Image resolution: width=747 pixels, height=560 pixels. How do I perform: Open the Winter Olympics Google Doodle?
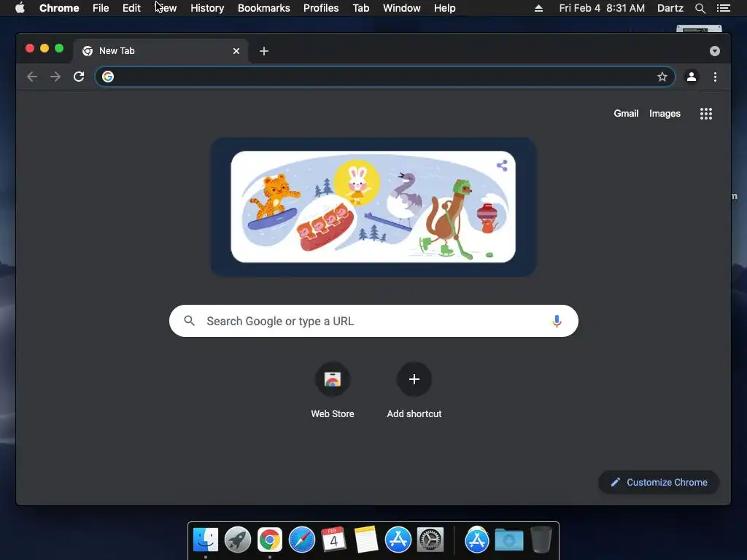373,206
